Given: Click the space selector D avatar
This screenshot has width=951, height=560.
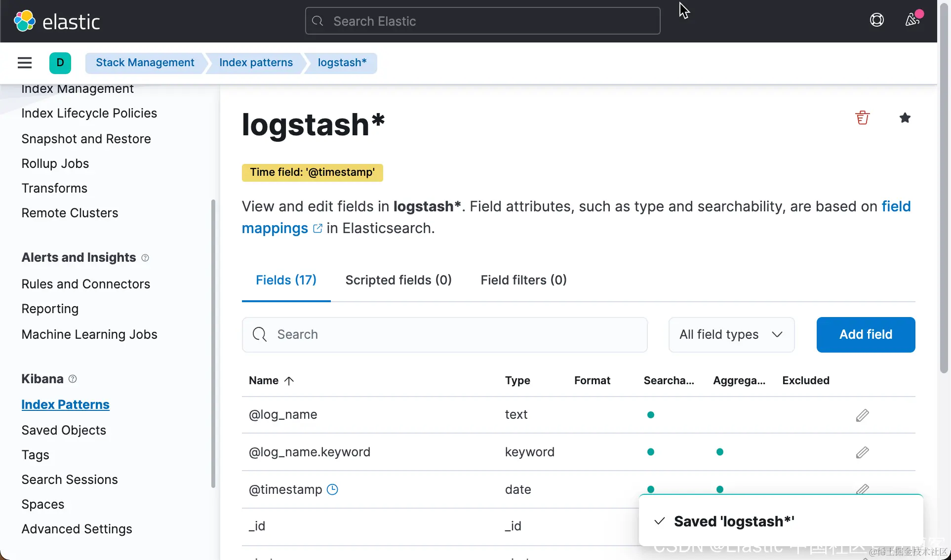Looking at the screenshot, I should (x=60, y=63).
